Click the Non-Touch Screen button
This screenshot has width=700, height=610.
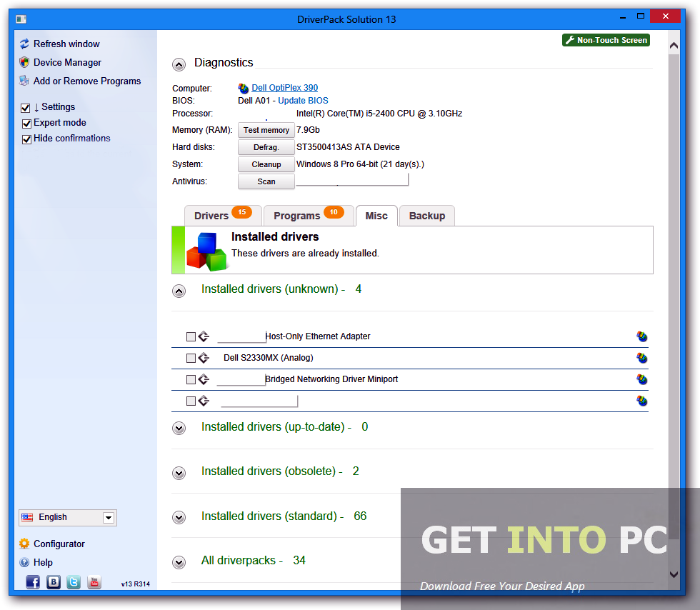coord(606,40)
